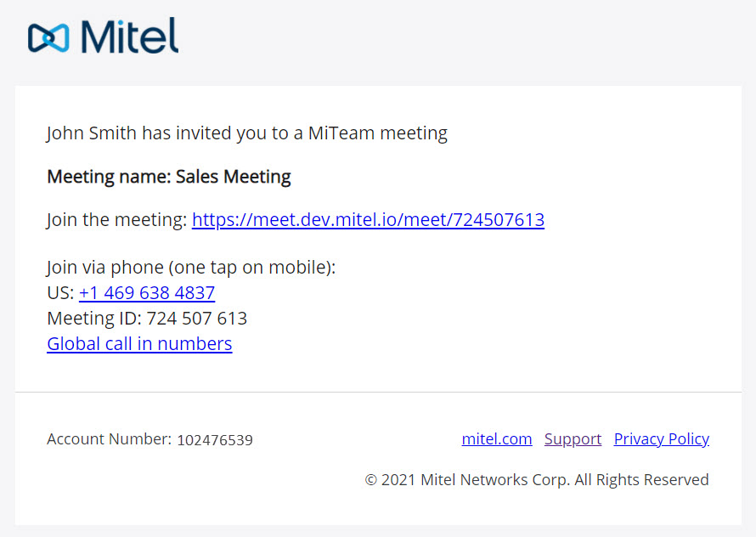The width and height of the screenshot is (756, 537).
Task: Open the meet.dev.mitel.io meeting link
Action: coord(368,220)
